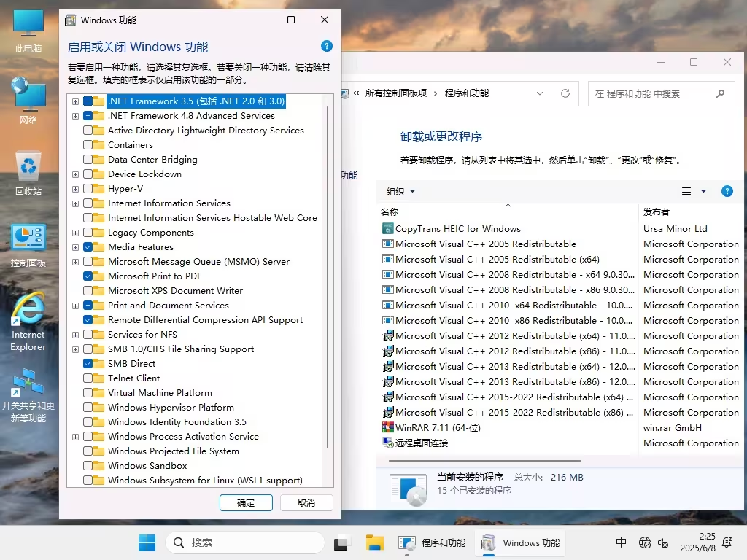Click the 确定 button in Windows 功能
Screen dimensions: 747x560
click(x=246, y=503)
